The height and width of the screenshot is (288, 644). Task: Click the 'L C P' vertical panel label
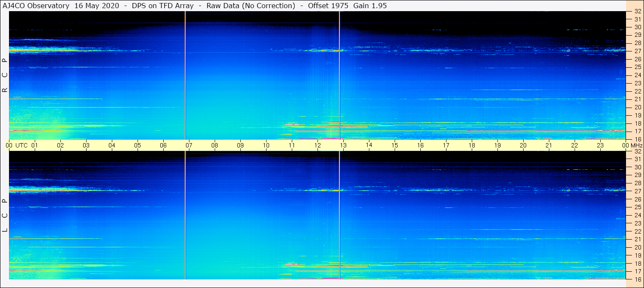click(5, 216)
